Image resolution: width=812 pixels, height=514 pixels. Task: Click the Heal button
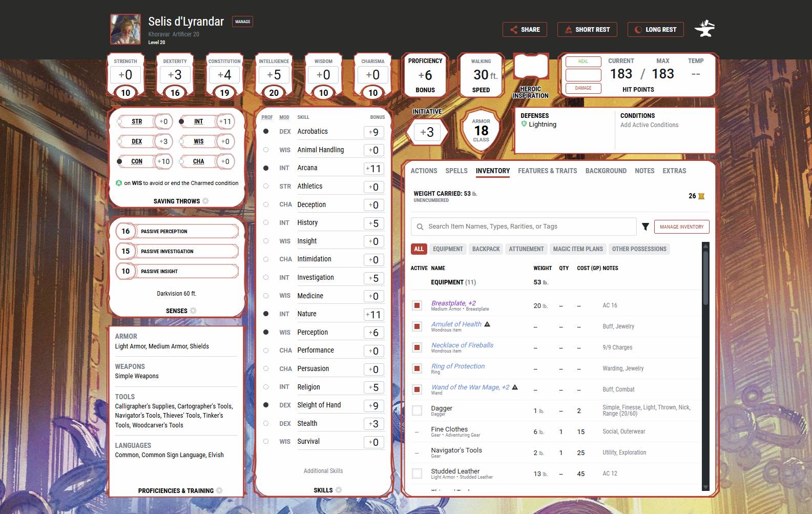(x=583, y=61)
